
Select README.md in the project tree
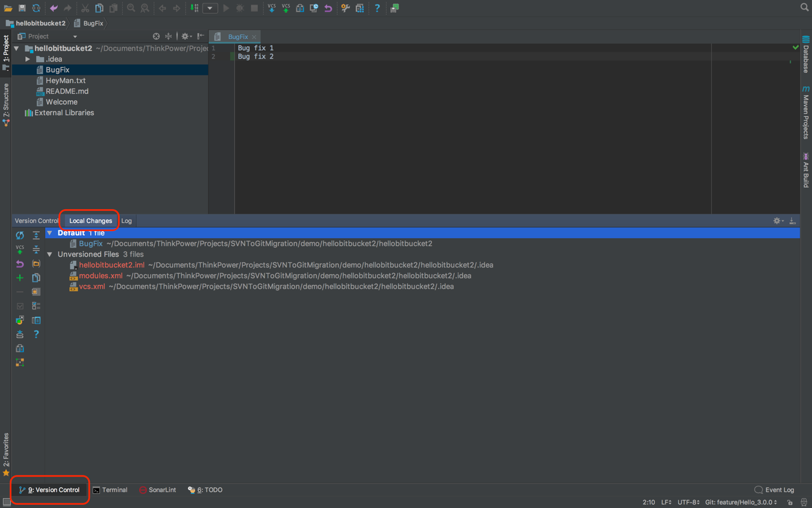tap(67, 92)
